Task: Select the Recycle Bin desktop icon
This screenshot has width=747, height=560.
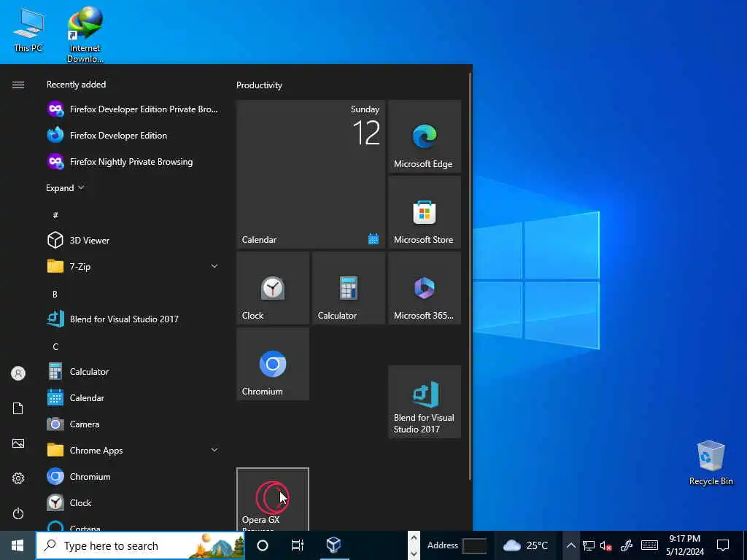Action: point(711,463)
